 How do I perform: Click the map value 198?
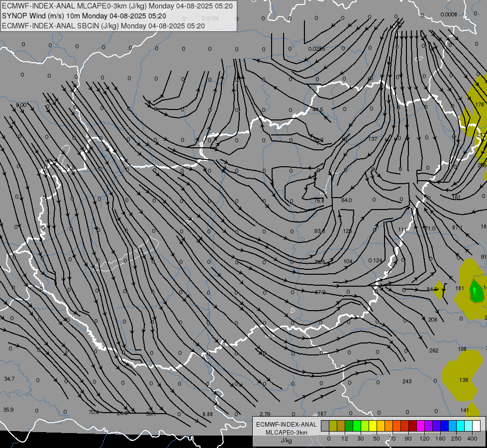(462, 349)
